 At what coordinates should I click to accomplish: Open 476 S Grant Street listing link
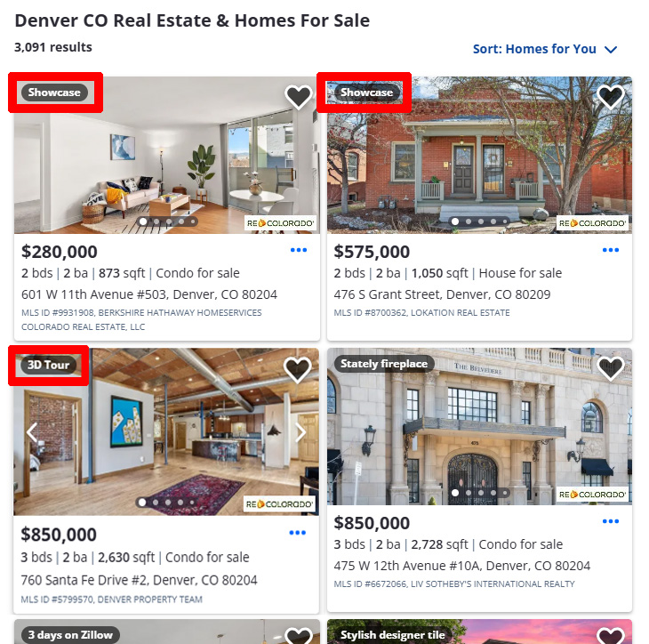[x=442, y=294]
